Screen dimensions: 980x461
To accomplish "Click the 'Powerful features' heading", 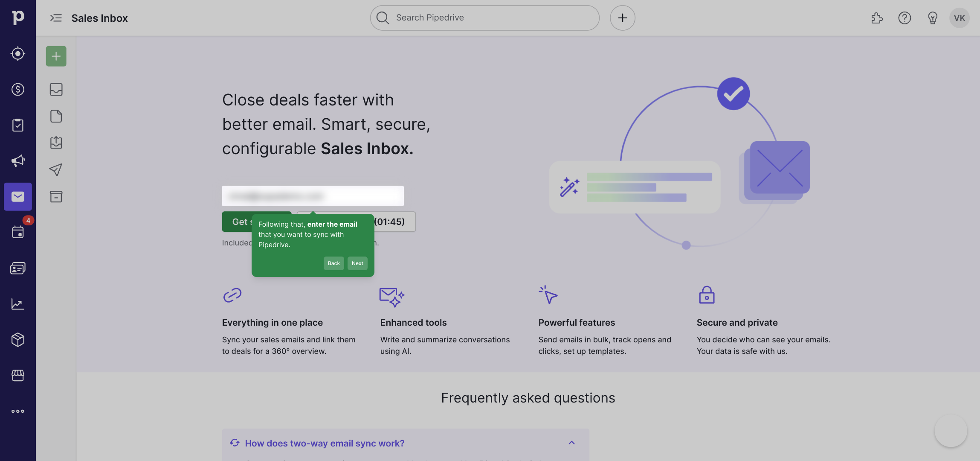I will tap(577, 323).
